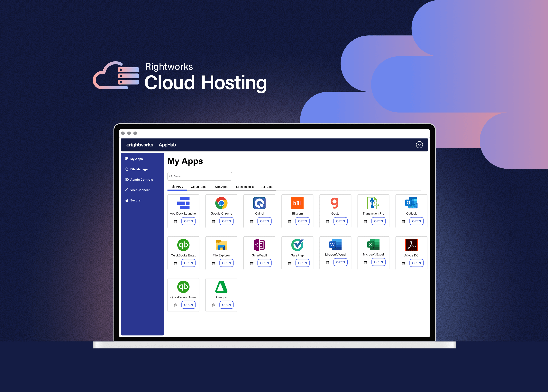Screen dimensions: 548x392
Task: Remove SurePrep via trash icon
Action: coord(290,263)
